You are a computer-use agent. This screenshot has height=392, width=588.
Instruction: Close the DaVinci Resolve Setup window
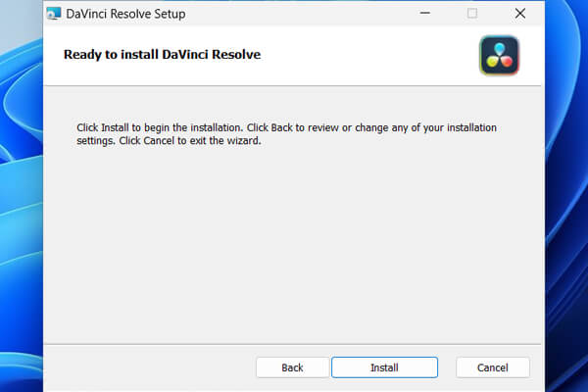[x=519, y=13]
